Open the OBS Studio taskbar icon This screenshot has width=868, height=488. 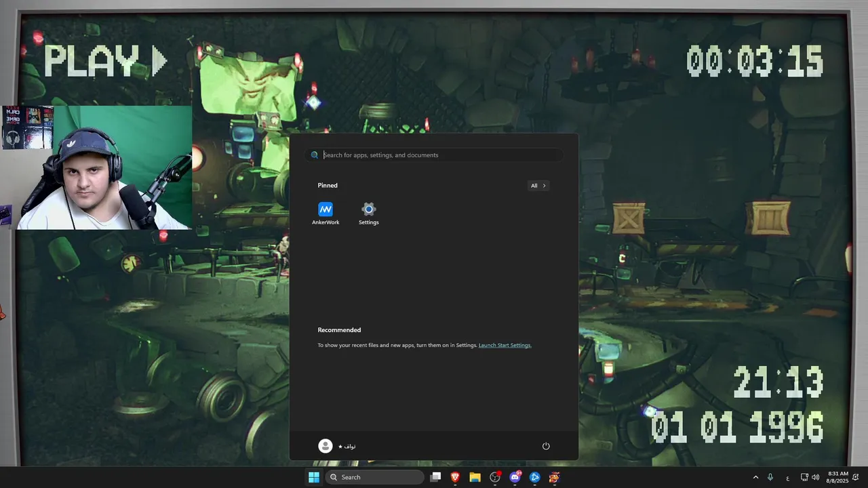point(495,477)
